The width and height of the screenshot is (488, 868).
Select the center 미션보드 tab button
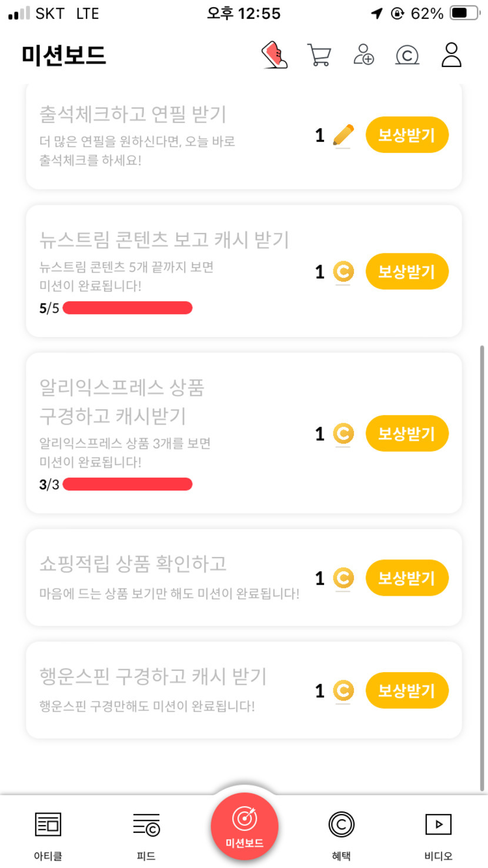[x=245, y=826]
